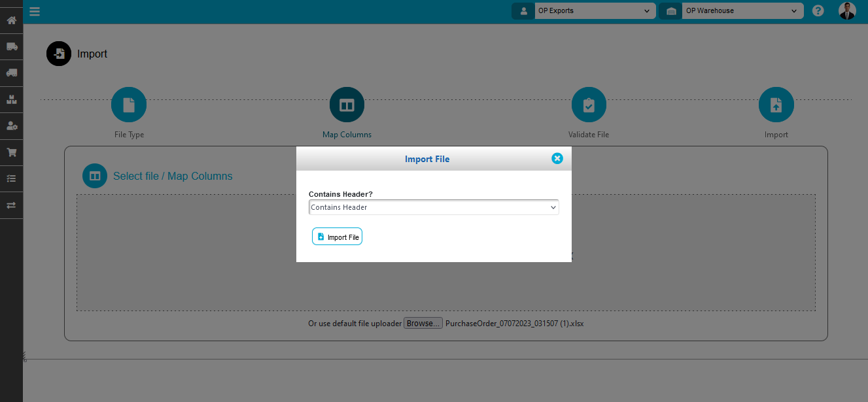Image resolution: width=868 pixels, height=402 pixels.
Task: Click the transfer arrows sidebar icon
Action: tap(11, 205)
